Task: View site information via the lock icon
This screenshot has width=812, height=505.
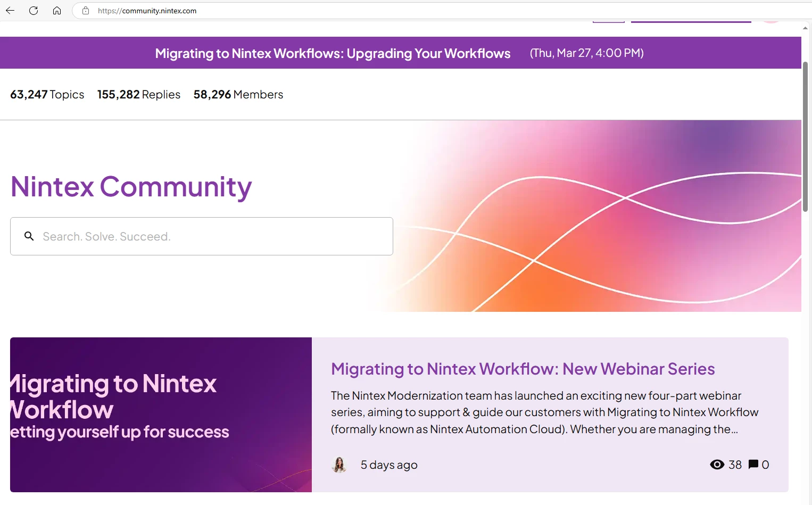Action: pos(86,11)
